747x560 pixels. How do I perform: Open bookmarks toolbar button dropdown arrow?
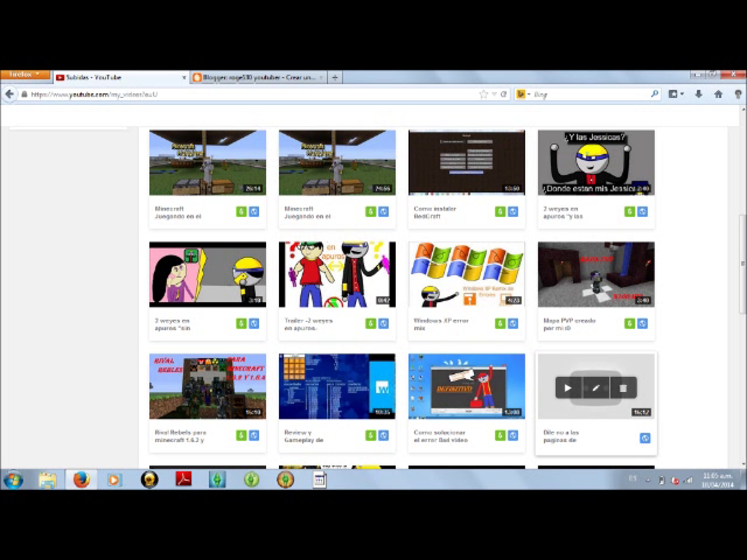(682, 94)
